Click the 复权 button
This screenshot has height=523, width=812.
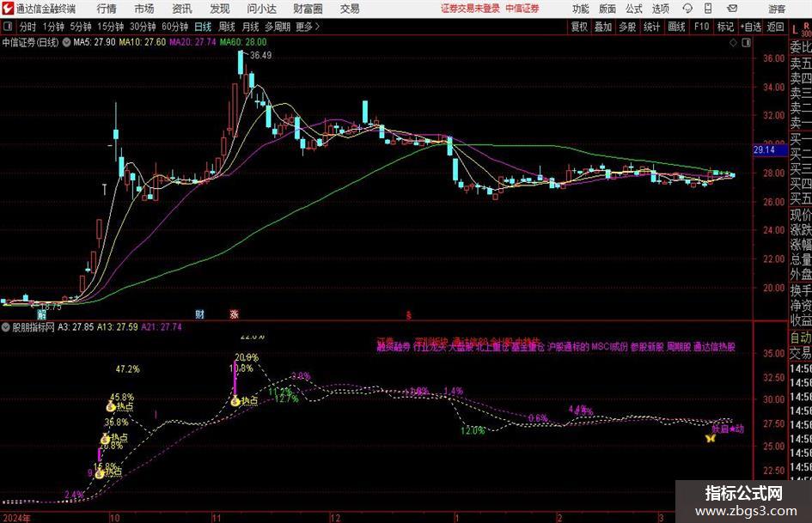pyautogui.click(x=579, y=27)
